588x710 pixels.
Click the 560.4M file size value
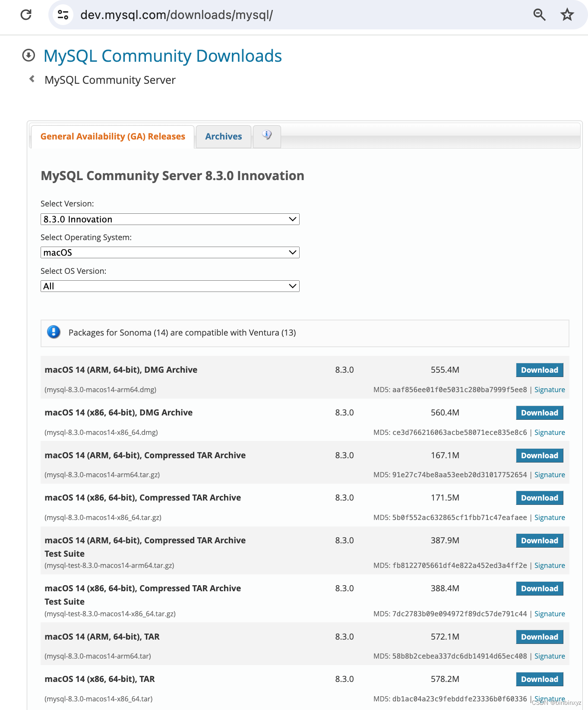(x=445, y=412)
